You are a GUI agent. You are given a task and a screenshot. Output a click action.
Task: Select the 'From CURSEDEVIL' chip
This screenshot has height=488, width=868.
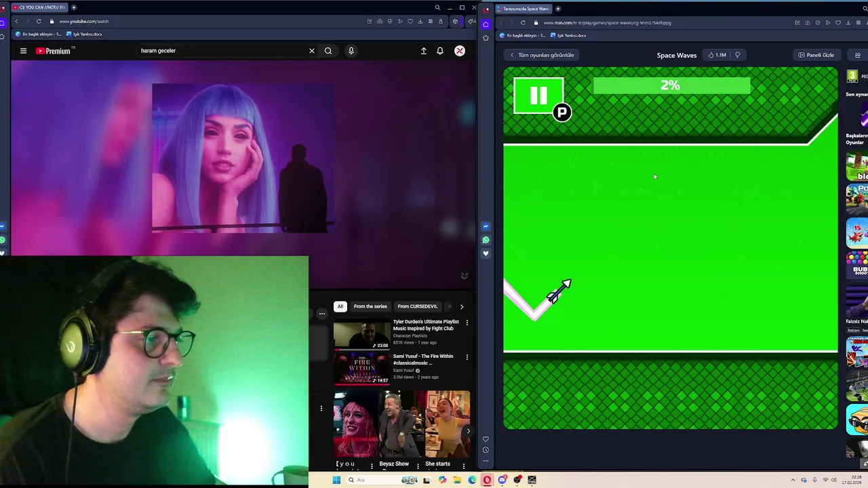[x=417, y=306]
